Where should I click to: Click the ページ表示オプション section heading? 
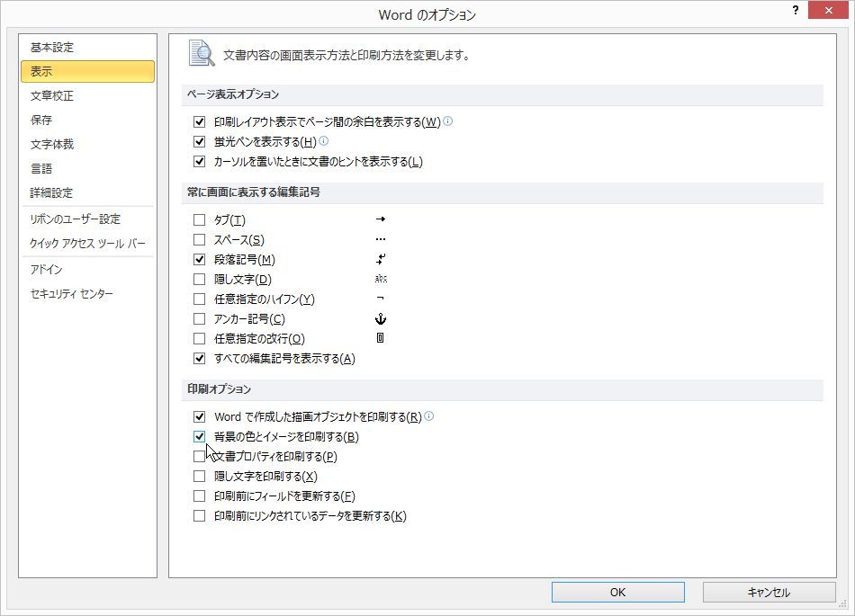[x=233, y=94]
